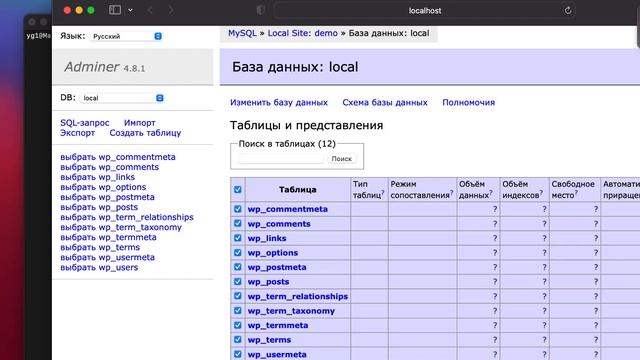The height and width of the screenshot is (360, 640).
Task: Open wp_commentmeta table in the list
Action: (287, 209)
